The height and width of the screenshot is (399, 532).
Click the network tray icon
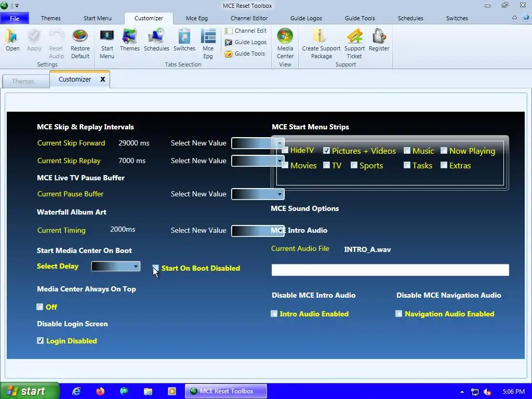coord(475,392)
